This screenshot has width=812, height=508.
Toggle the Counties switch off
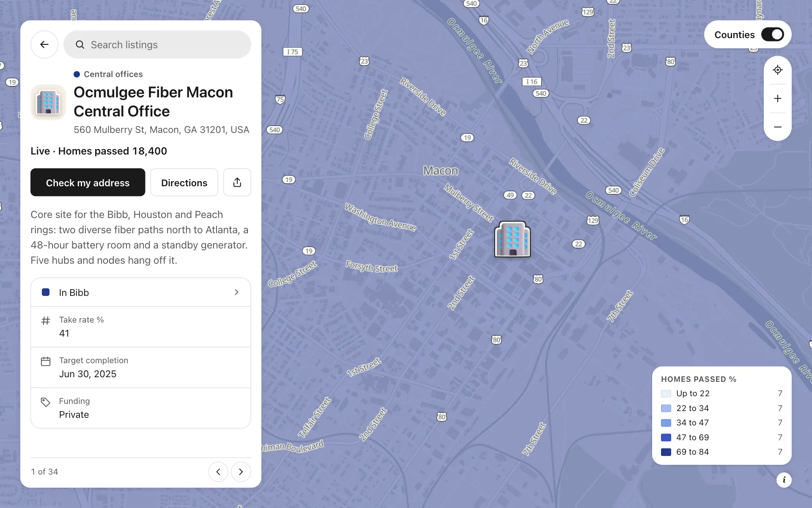772,34
